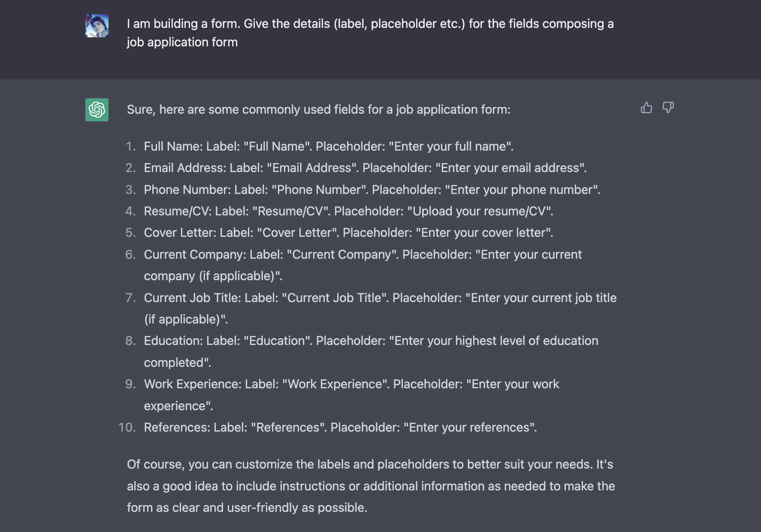Click the thumbs up icon
761x532 pixels.
pos(646,108)
